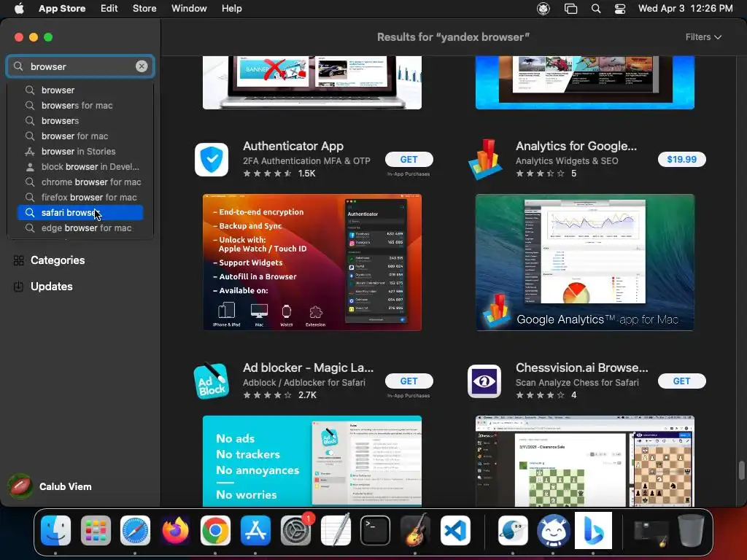Open System Settings from the Dock
Screen dimensions: 747x560
[x=295, y=531]
